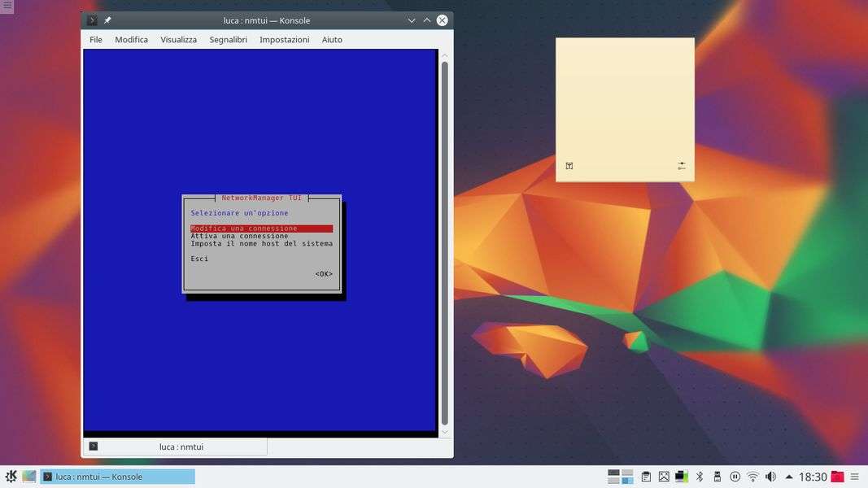Click the sticky note text format icon
Viewport: 868px width, 488px height.
tap(569, 166)
